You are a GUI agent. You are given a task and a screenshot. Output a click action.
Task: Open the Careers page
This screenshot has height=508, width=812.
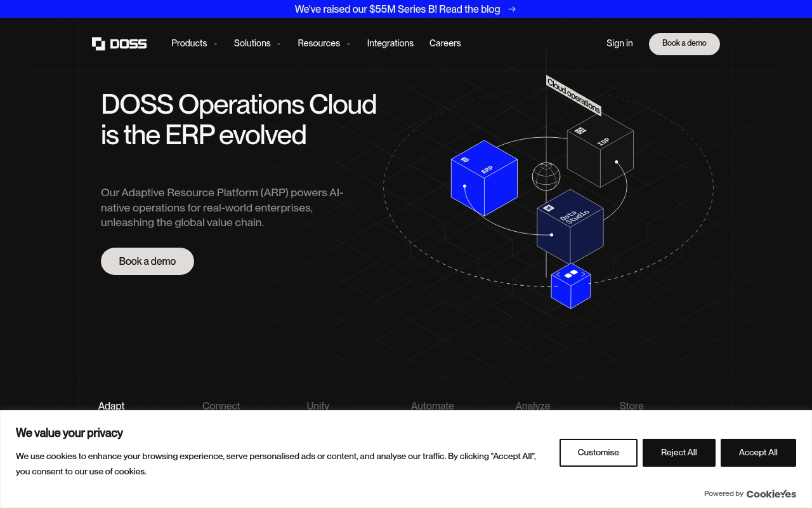[445, 43]
